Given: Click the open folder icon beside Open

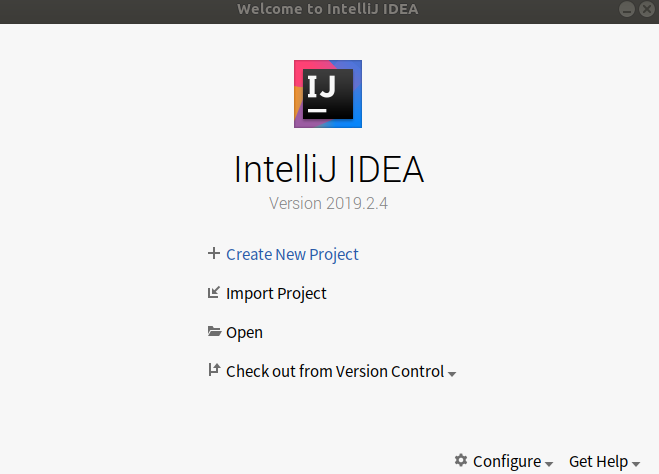Looking at the screenshot, I should pyautogui.click(x=214, y=332).
